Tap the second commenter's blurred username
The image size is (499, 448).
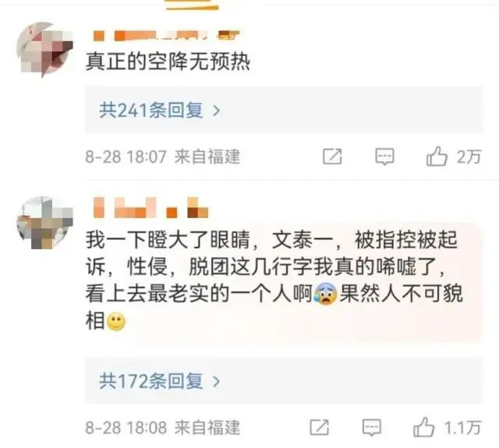coord(150,207)
